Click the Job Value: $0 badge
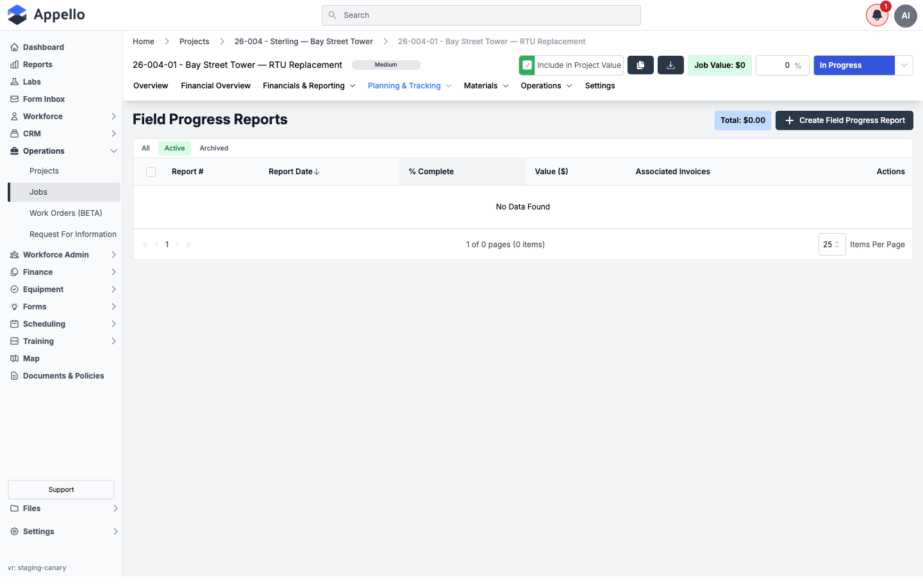923x588 pixels. pos(720,65)
